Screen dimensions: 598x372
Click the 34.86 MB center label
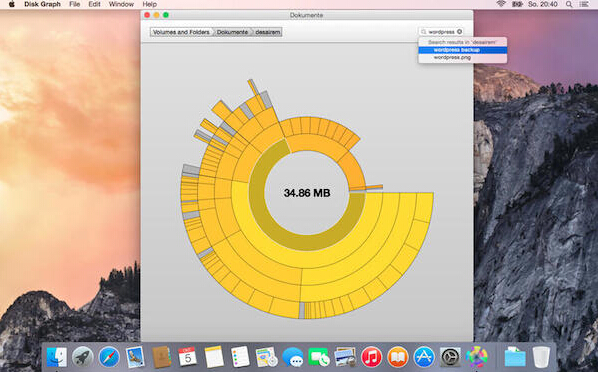point(307,193)
